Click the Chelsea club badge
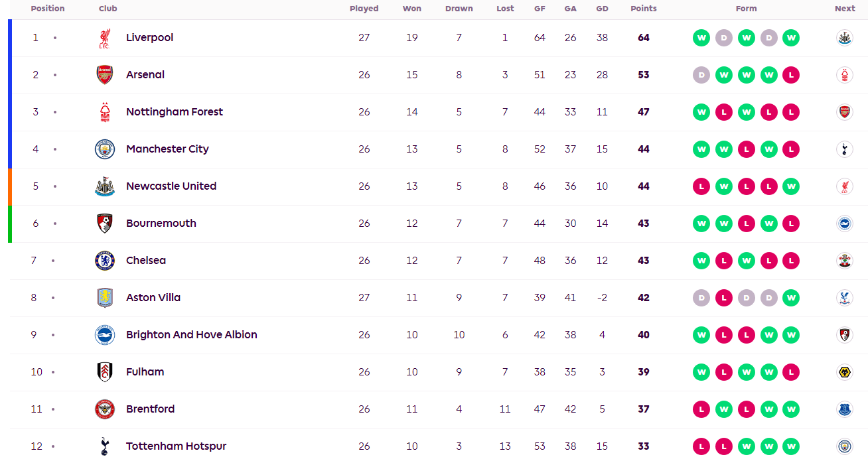The image size is (868, 463). [104, 261]
